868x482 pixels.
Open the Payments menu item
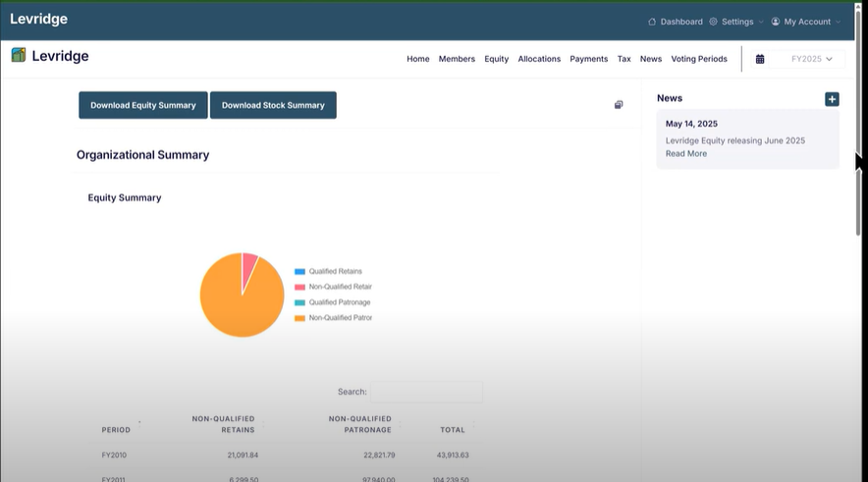pyautogui.click(x=588, y=59)
